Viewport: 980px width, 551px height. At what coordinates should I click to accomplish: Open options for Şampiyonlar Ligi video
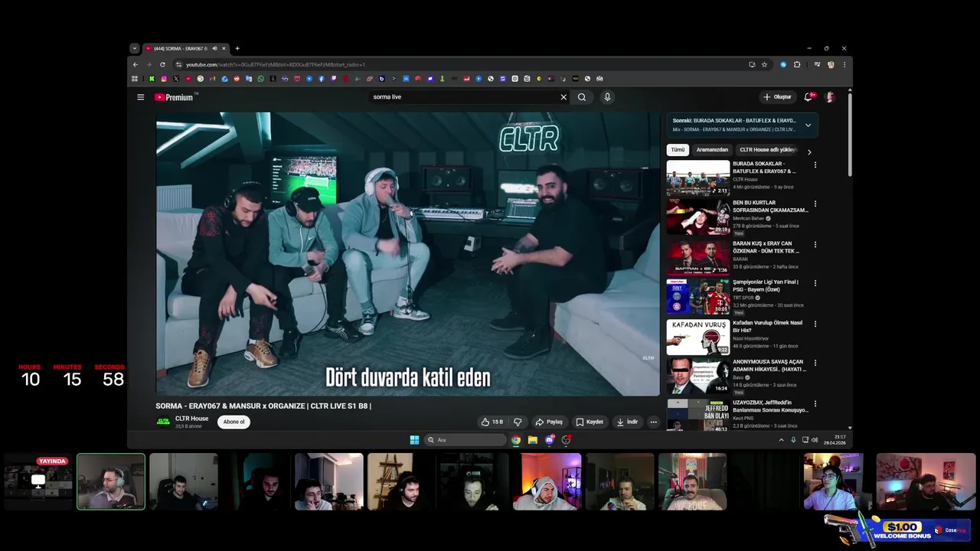(815, 282)
